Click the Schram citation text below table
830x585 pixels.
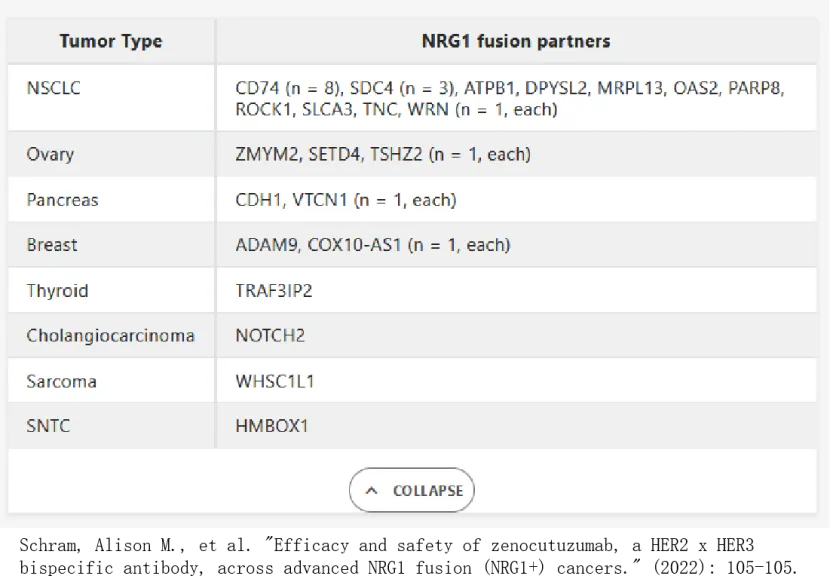pos(408,556)
